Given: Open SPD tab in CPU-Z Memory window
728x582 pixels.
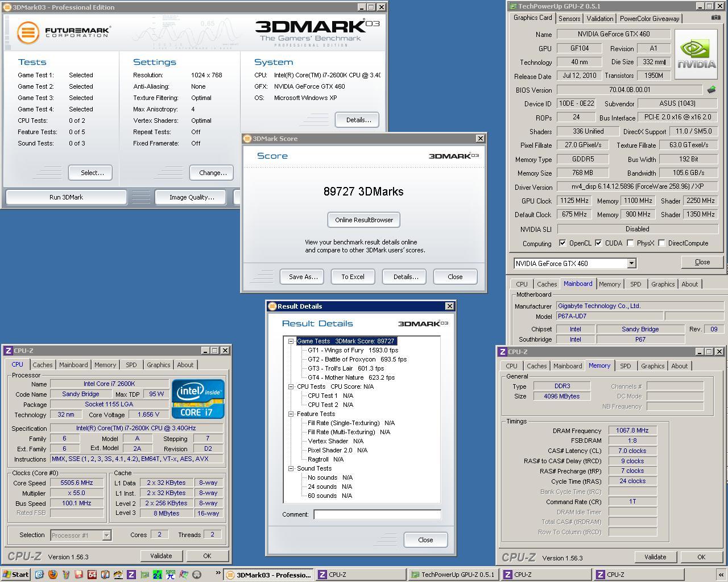Looking at the screenshot, I should click(625, 366).
